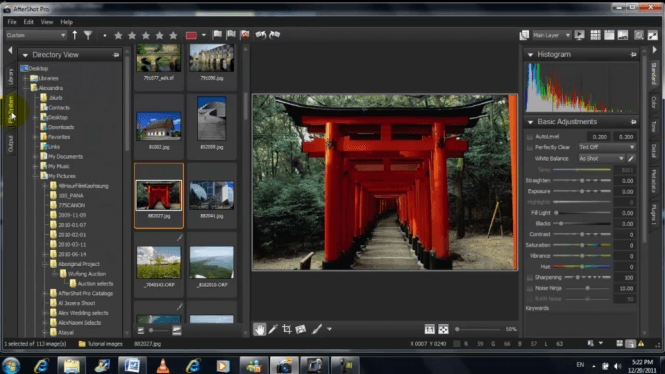Image resolution: width=665 pixels, height=374 pixels.
Task: Open the Help menu
Action: (67, 22)
